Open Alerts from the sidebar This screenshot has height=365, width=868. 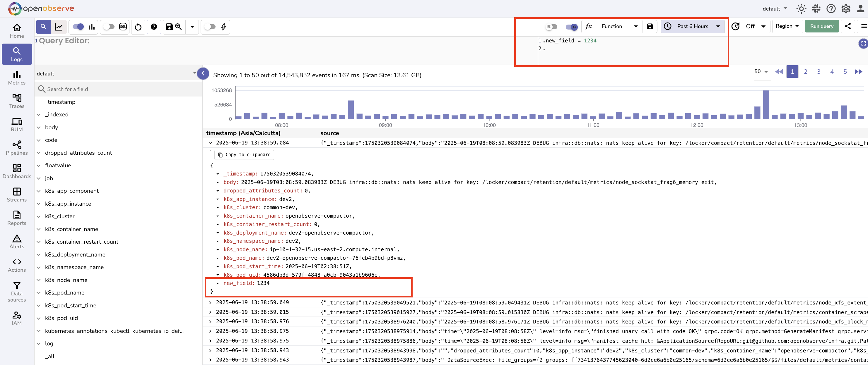[x=16, y=242]
